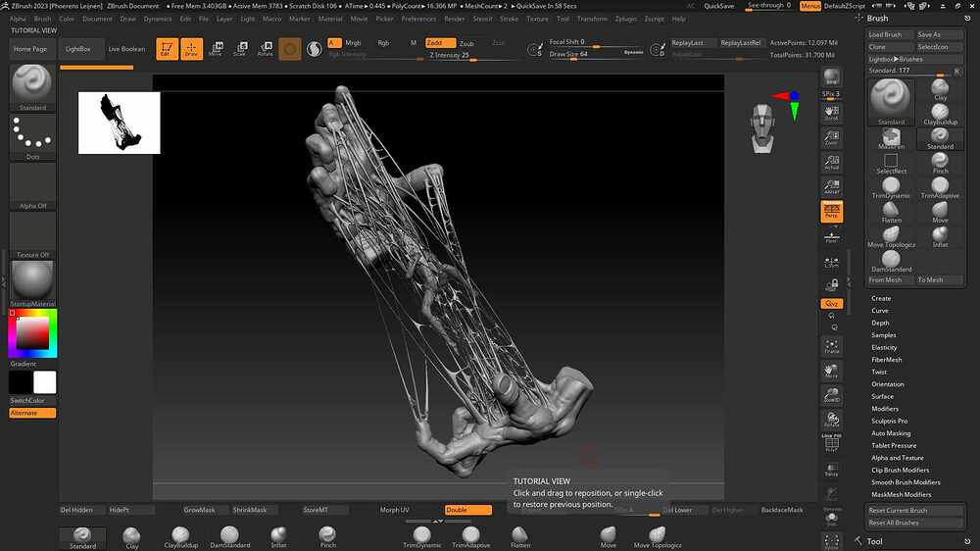
Task: Toggle the Rgb paint mode
Action: (383, 42)
